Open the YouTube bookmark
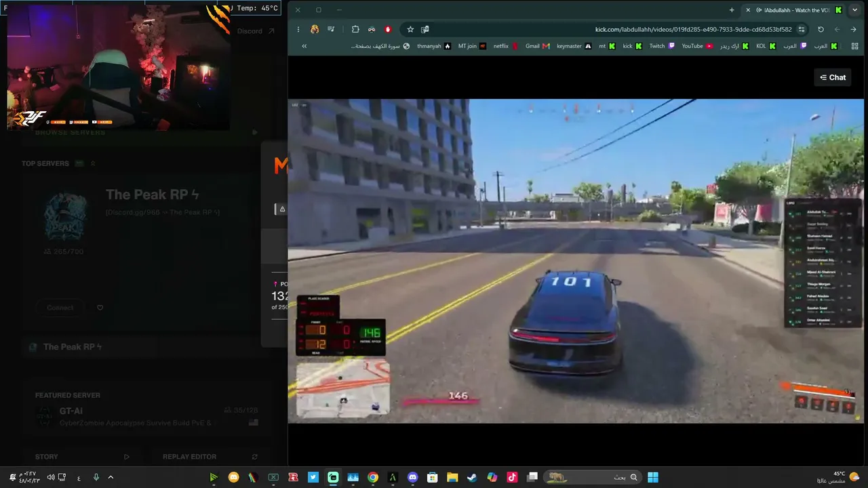Image resolution: width=868 pixels, height=488 pixels. [x=697, y=46]
